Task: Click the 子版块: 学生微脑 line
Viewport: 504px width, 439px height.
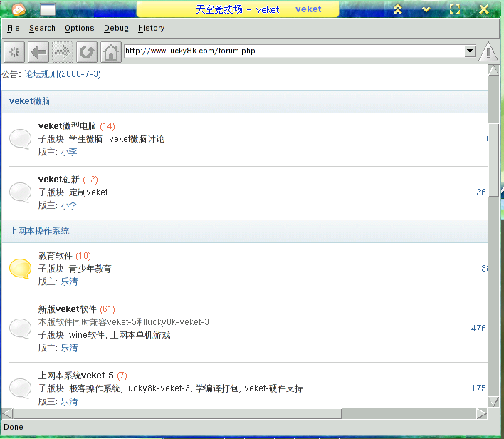Action: [x=101, y=139]
